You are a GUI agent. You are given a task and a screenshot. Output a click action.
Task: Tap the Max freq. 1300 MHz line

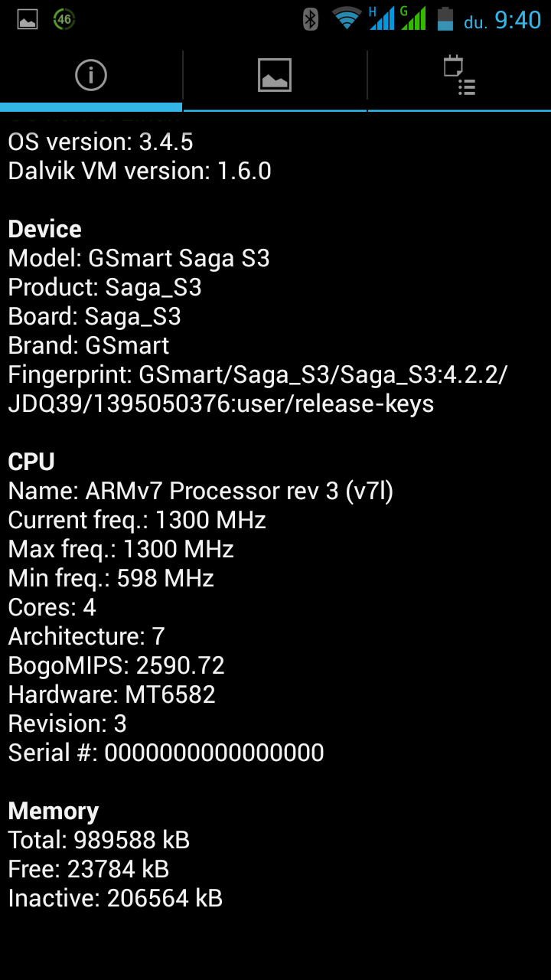coord(121,549)
